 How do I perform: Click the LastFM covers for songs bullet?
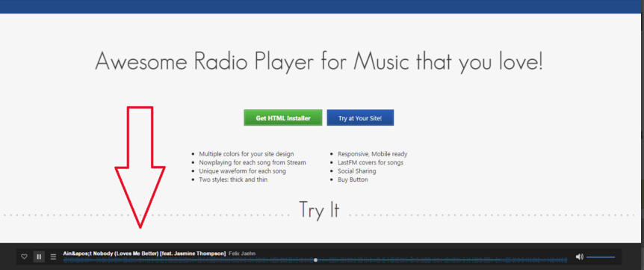tap(371, 162)
